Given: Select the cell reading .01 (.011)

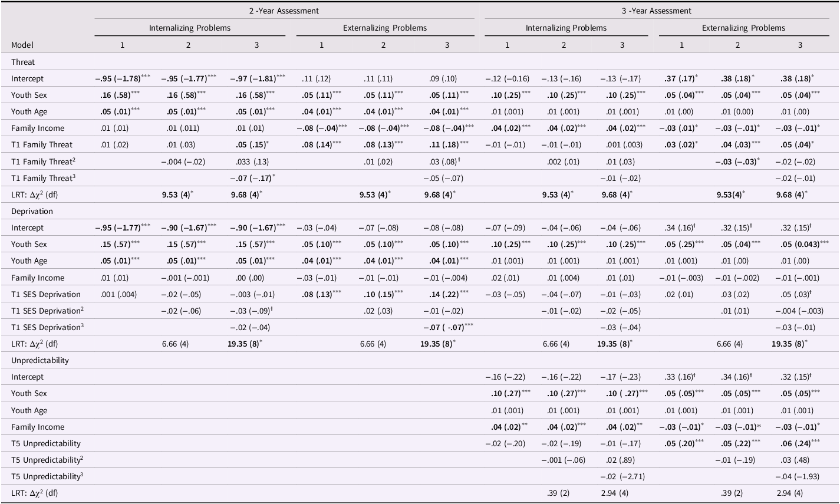Looking at the screenshot, I should [x=184, y=129].
